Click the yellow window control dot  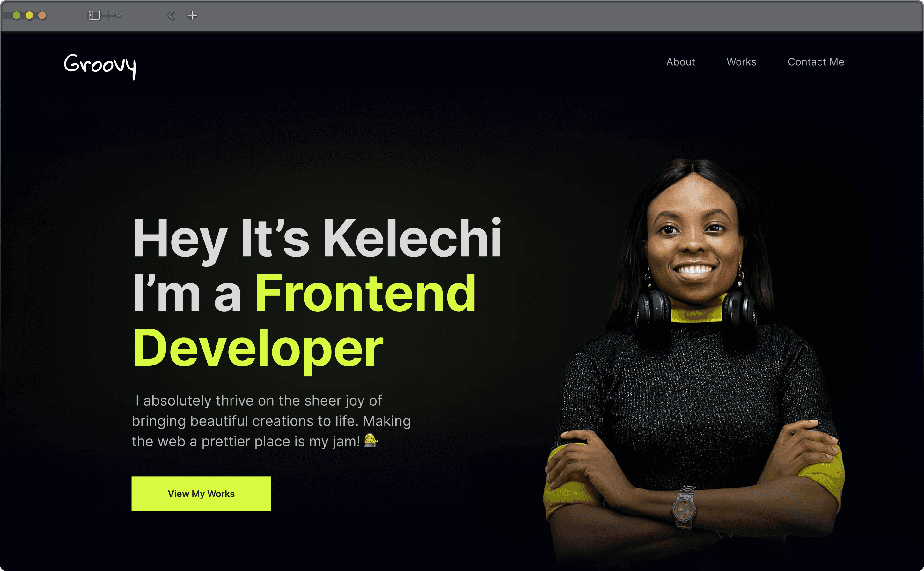click(x=29, y=16)
